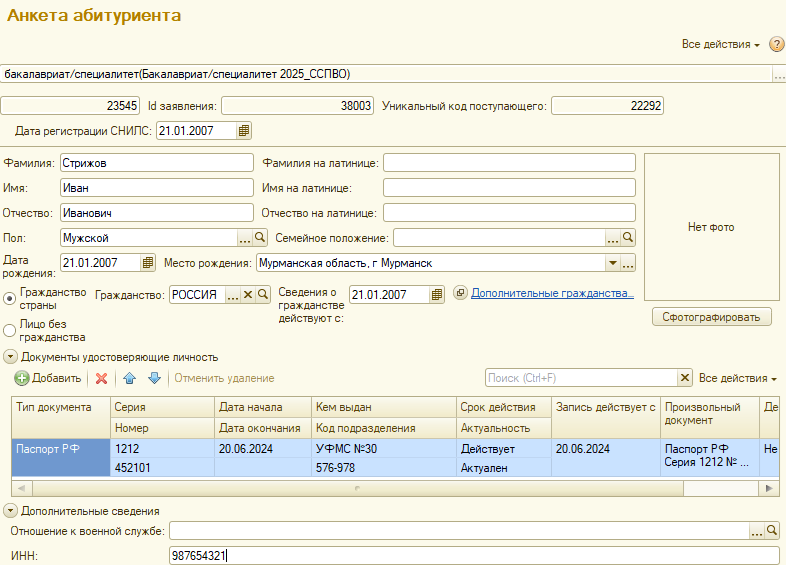Open the top Все действия menu
This screenshot has height=565, width=786.
pyautogui.click(x=720, y=45)
